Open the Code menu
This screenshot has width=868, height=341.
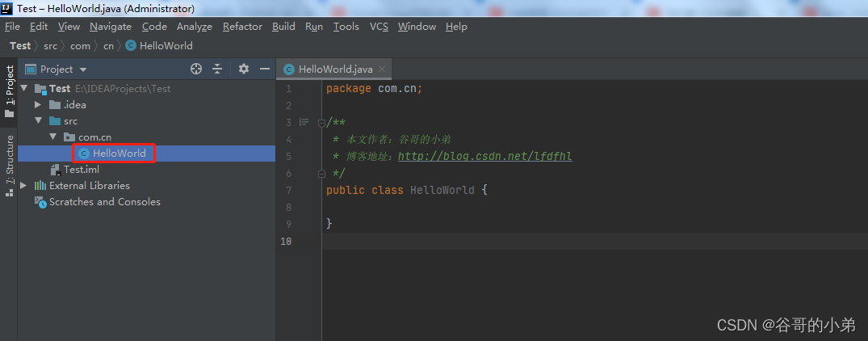[x=154, y=27]
